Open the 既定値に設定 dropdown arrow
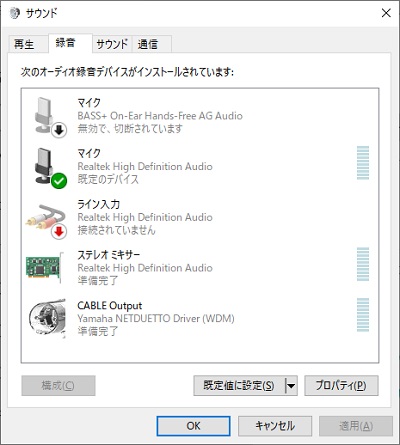 click(x=291, y=386)
